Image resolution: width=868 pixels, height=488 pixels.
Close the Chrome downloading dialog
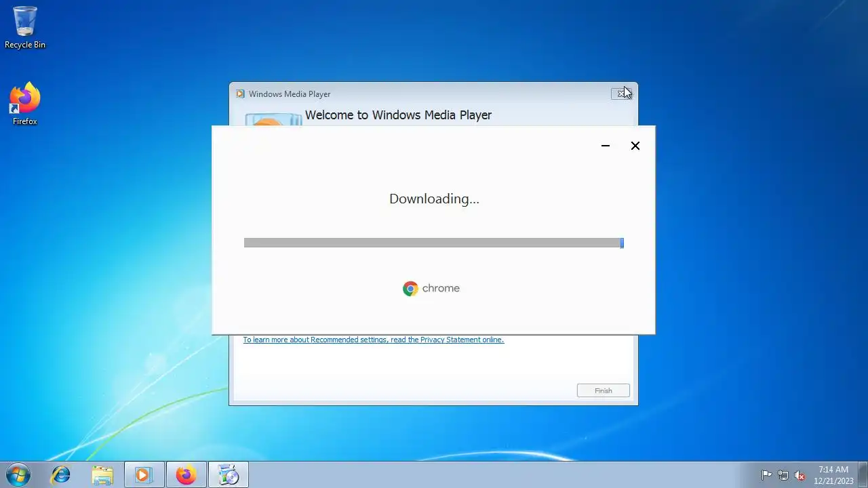pos(635,146)
